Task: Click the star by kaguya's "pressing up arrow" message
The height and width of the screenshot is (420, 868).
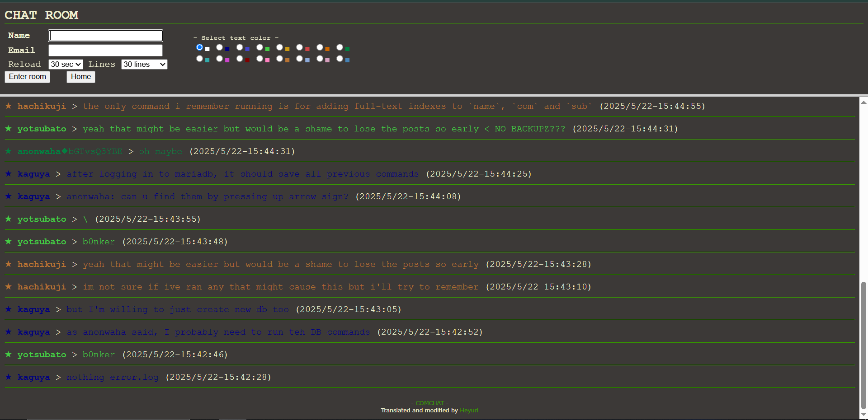Action: pos(8,196)
